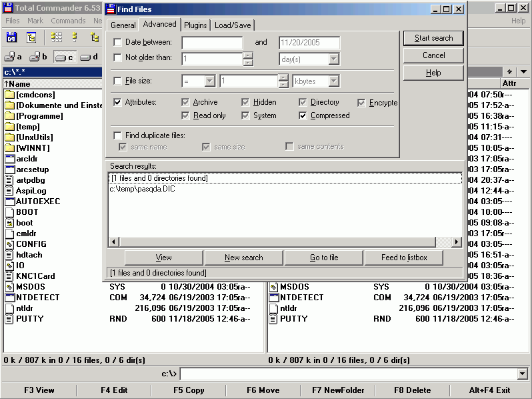Viewport: 532px width, 399px height.
Task: Open the Mark menu
Action: click(x=35, y=21)
